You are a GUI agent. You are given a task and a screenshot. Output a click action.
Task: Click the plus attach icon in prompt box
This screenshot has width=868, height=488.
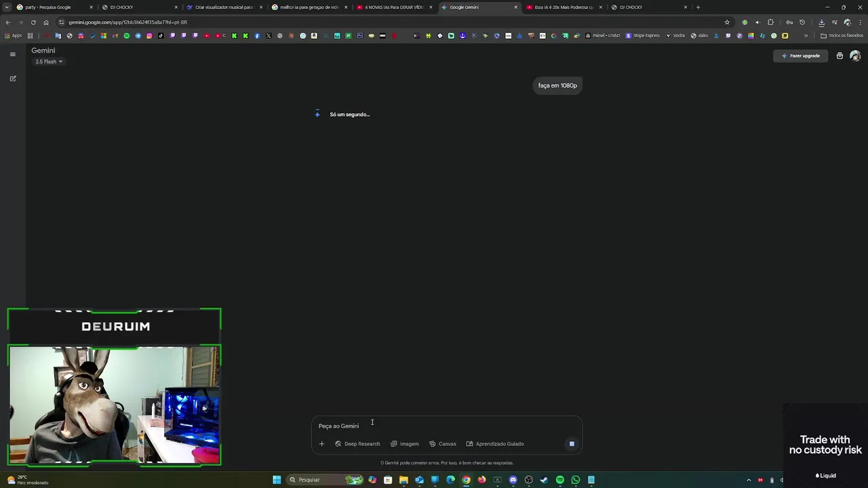[321, 444]
